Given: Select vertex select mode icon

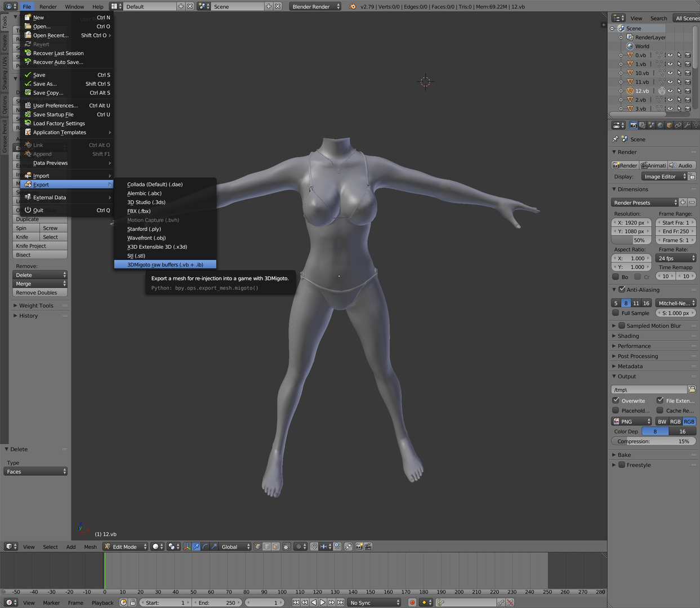Looking at the screenshot, I should point(258,547).
